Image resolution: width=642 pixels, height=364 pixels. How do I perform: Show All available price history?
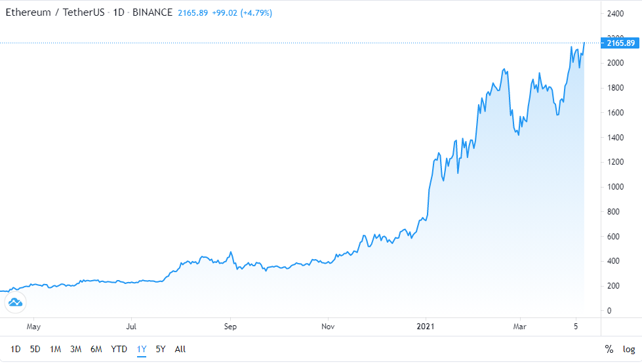pos(180,349)
